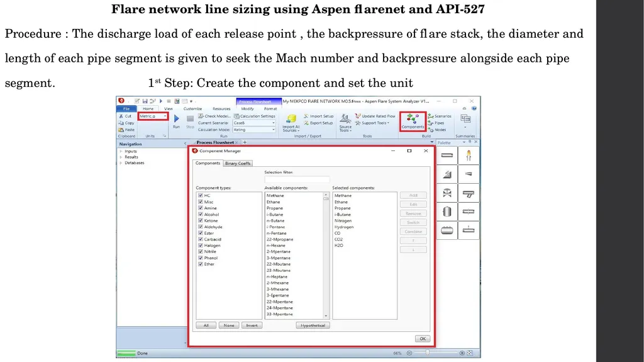Uncheck the Amine component type
This screenshot has height=362, width=644.
pyautogui.click(x=201, y=208)
